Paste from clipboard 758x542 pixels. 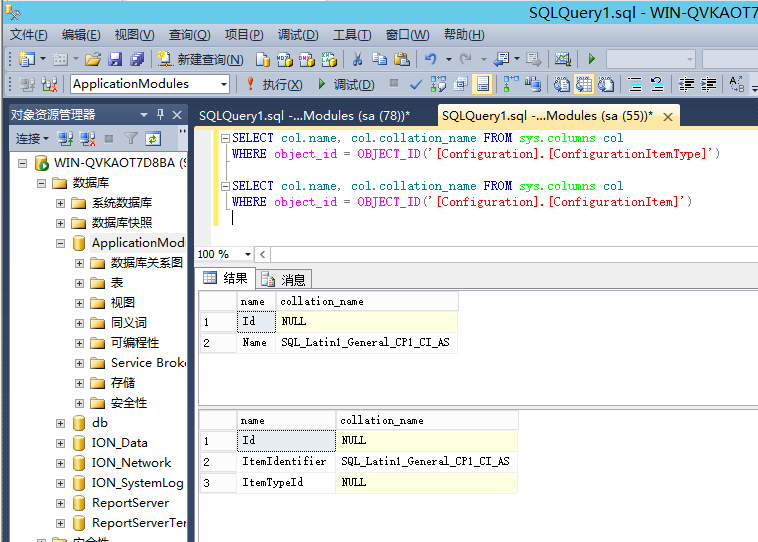402,59
